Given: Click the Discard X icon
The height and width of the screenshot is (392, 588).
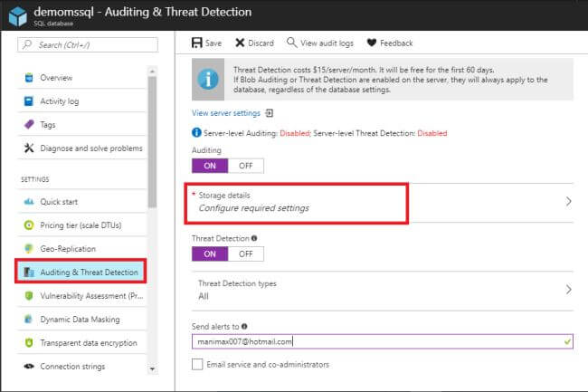Looking at the screenshot, I should coord(240,43).
